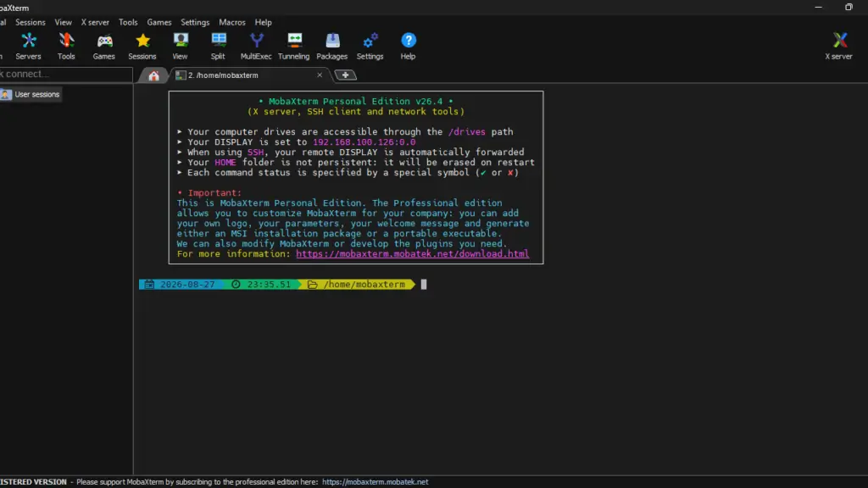Open the Games menu
Image resolution: width=868 pixels, height=488 pixels.
click(x=159, y=22)
